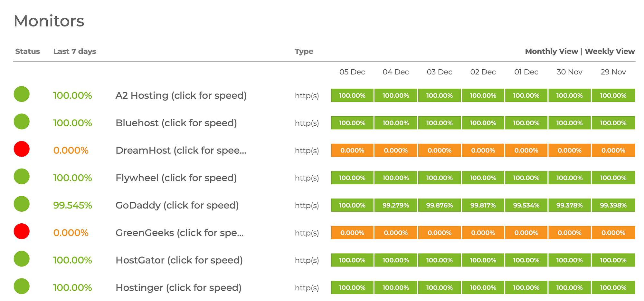Viewport: 644px width, 301px height.
Task: Click the green status dot for GoDaddy
Action: (x=22, y=204)
